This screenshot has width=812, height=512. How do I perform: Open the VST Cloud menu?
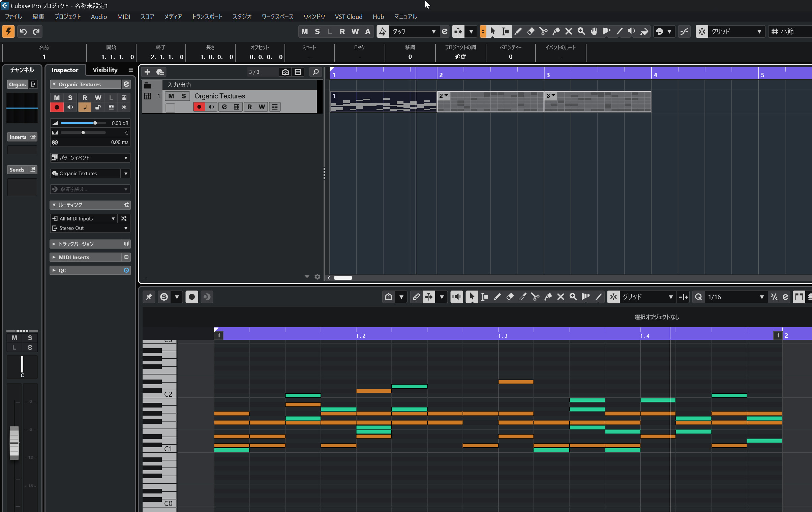348,17
